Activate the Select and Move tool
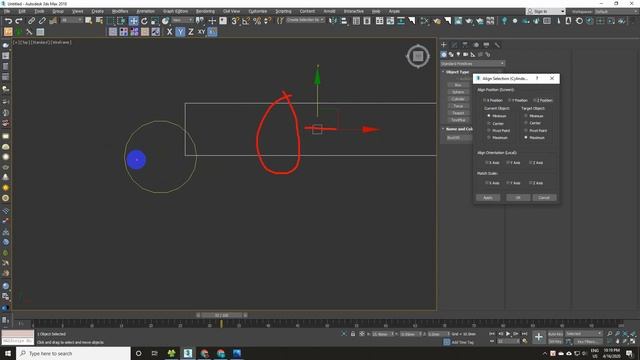640x360 pixels. 133,21
